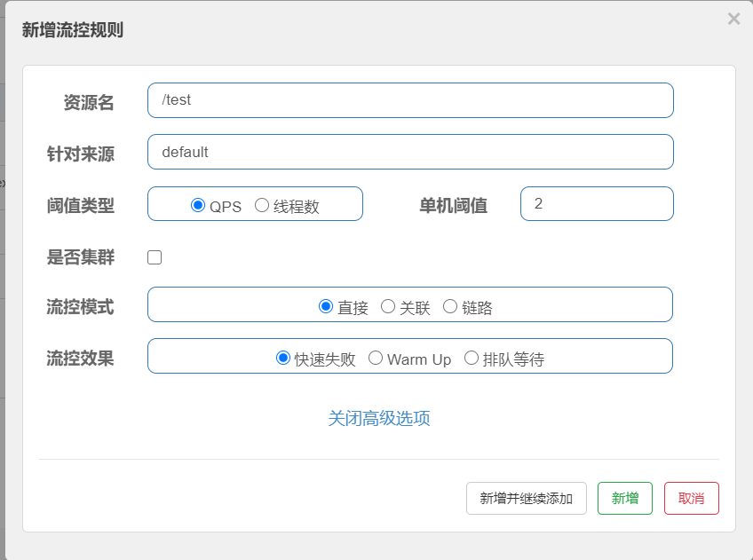The image size is (753, 560).
Task: Click the 单机阈值 input showing 2
Action: coord(597,203)
